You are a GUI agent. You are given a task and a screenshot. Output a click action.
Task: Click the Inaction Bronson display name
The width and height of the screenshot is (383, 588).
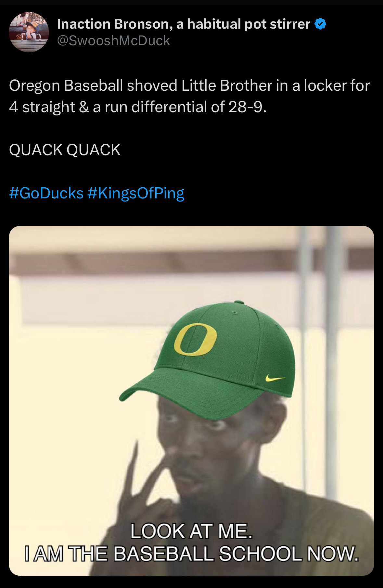[184, 24]
